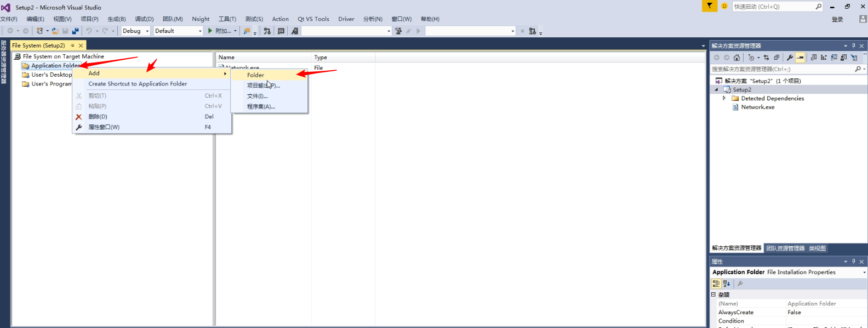Click the Categorized view icon in Properties panel
The width and height of the screenshot is (868, 328).
[716, 284]
